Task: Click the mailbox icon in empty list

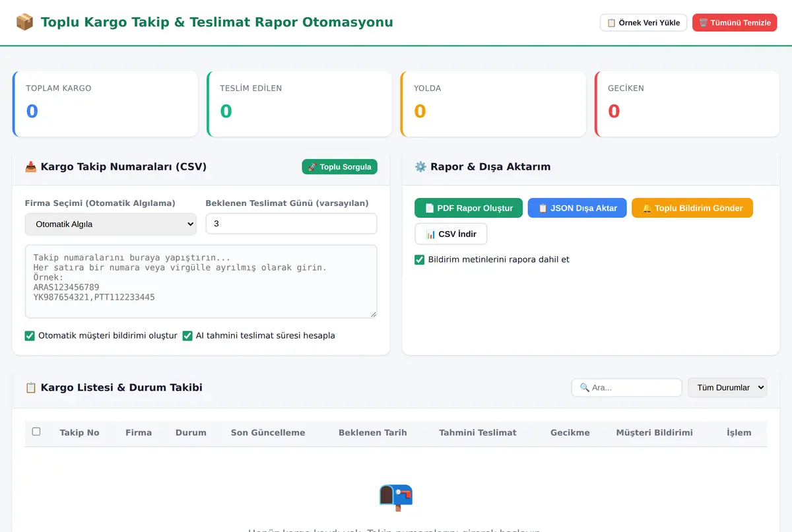Action: tap(396, 497)
